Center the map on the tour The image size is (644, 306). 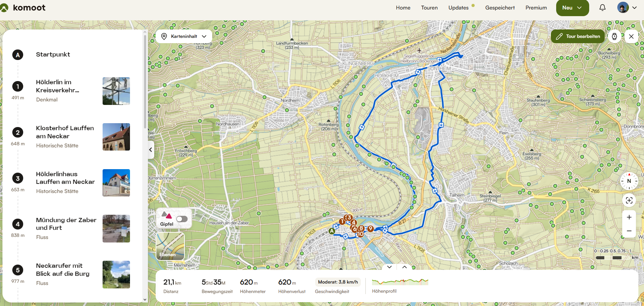click(629, 200)
